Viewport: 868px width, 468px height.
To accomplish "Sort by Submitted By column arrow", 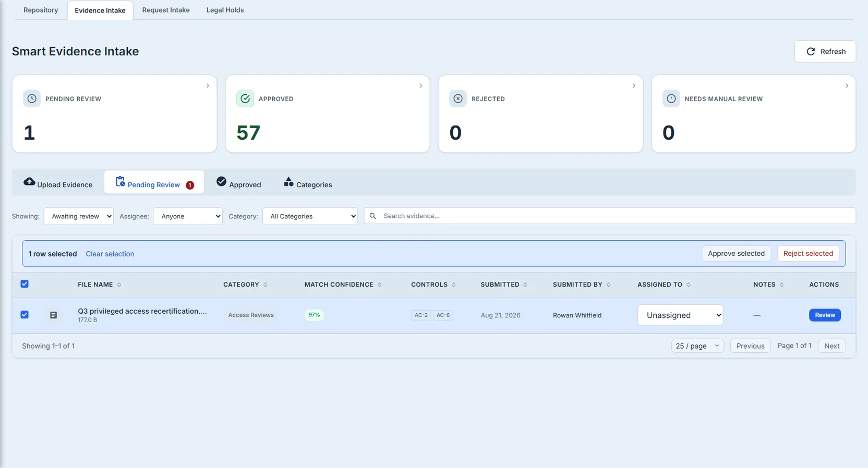I will [x=609, y=285].
